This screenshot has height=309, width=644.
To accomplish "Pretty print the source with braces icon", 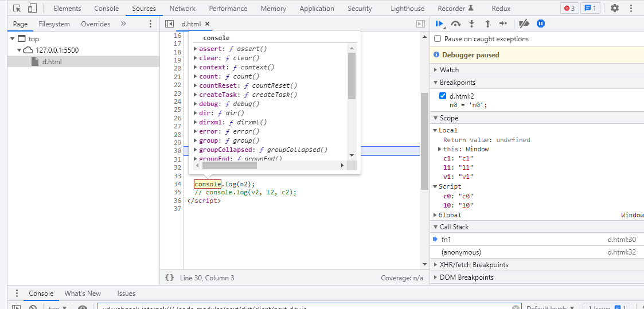I will pos(169,278).
